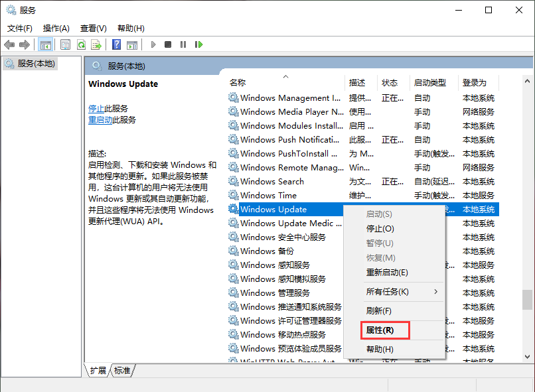This screenshot has height=392, width=535.
Task: Click the Export List toolbar icon
Action: point(96,44)
